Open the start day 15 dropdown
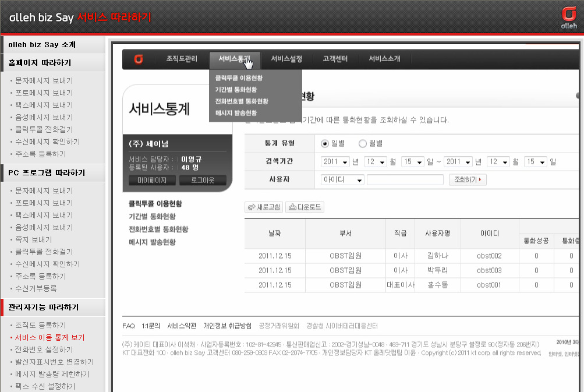584x392 pixels. (x=413, y=162)
